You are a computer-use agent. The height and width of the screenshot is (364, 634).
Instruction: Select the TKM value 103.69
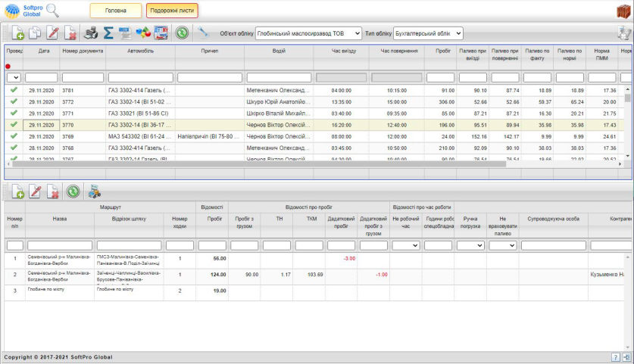click(315, 274)
